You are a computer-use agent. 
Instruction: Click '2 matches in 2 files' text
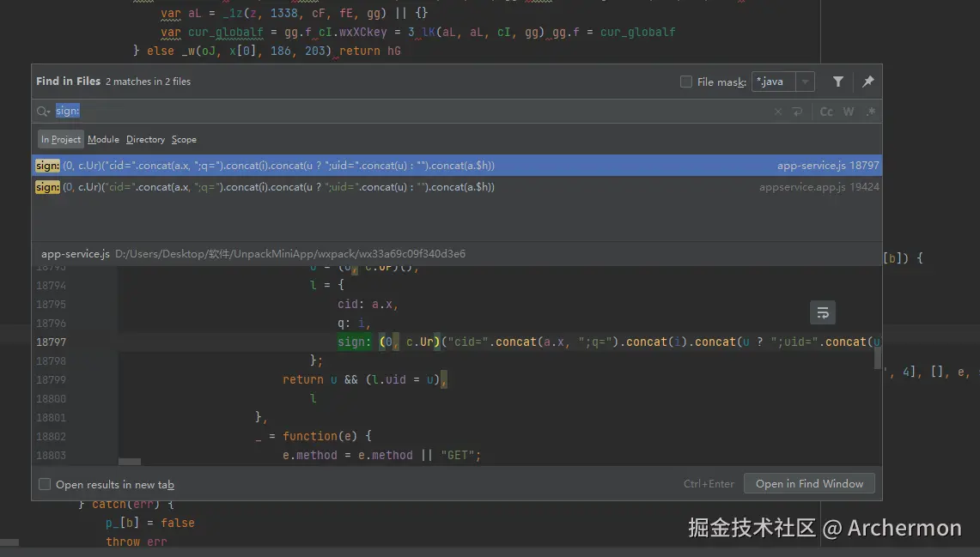click(x=148, y=82)
